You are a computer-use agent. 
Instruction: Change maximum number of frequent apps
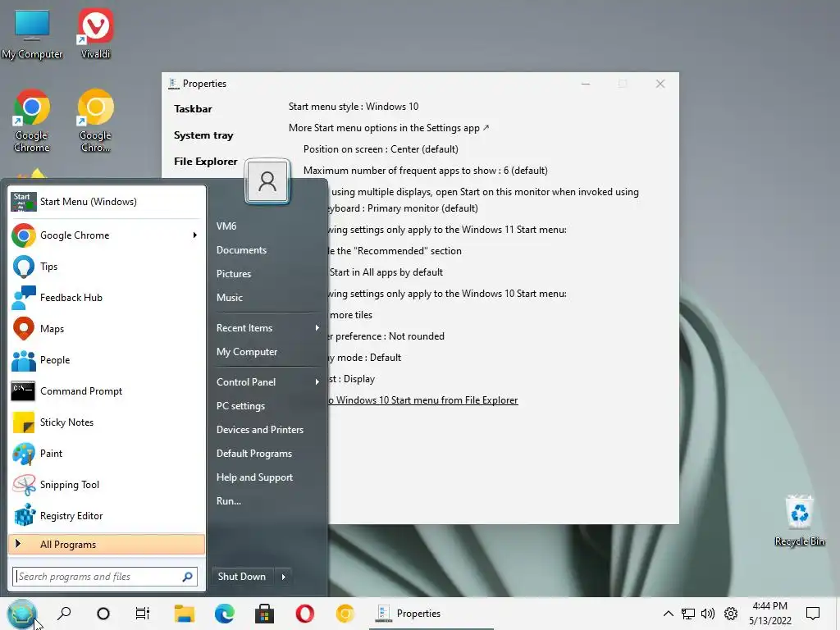426,171
